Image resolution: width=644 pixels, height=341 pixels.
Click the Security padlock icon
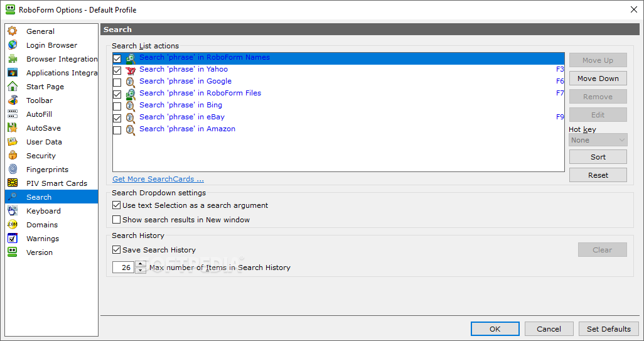tap(13, 156)
